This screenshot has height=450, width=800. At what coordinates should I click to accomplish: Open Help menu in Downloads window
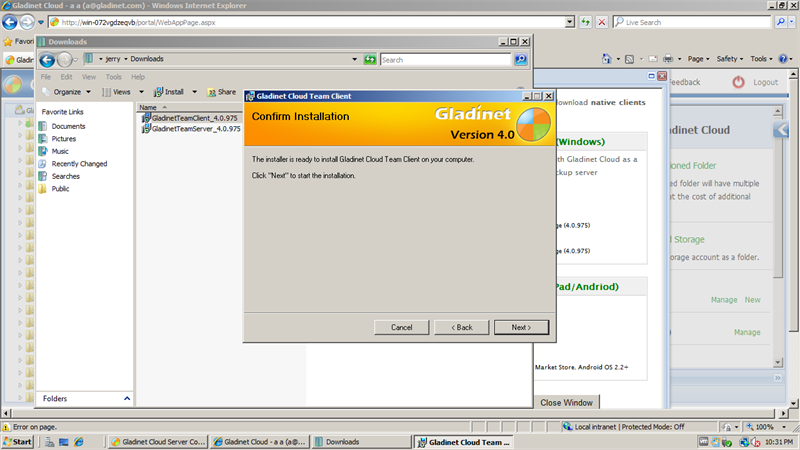pyautogui.click(x=138, y=77)
